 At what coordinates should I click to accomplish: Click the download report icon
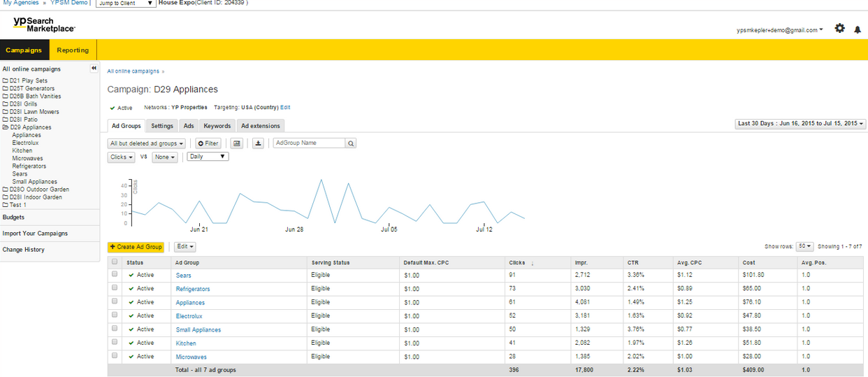(258, 143)
